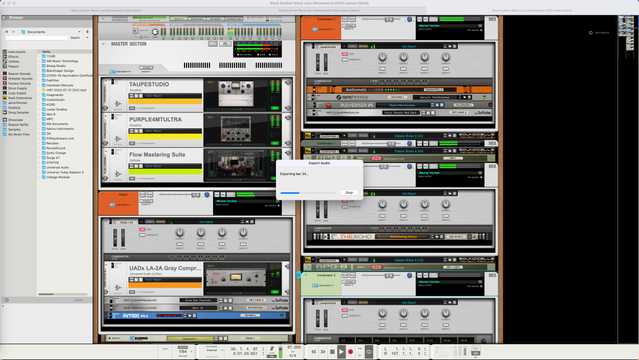Toggle the metronome click button
639x360 pixels.
point(271,349)
